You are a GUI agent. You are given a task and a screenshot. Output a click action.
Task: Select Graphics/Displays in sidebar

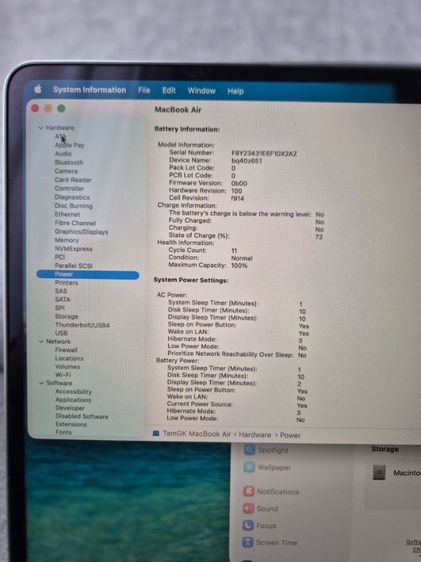(81, 232)
